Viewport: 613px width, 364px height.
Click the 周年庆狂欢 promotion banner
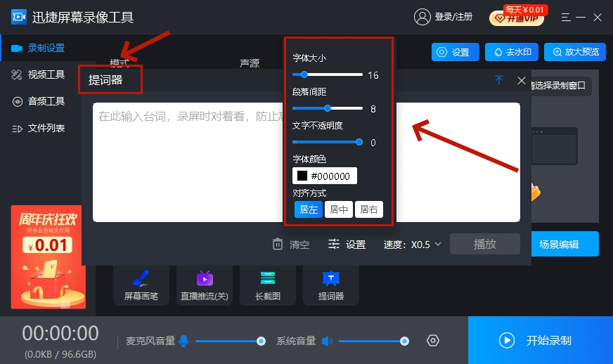(47, 257)
